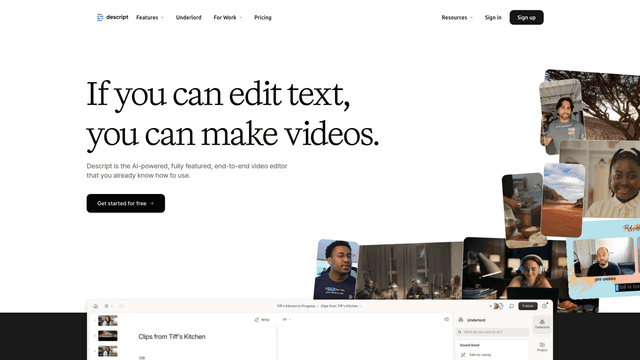
Task: Select the woman wearing headphones thumbnail
Action: click(518, 268)
